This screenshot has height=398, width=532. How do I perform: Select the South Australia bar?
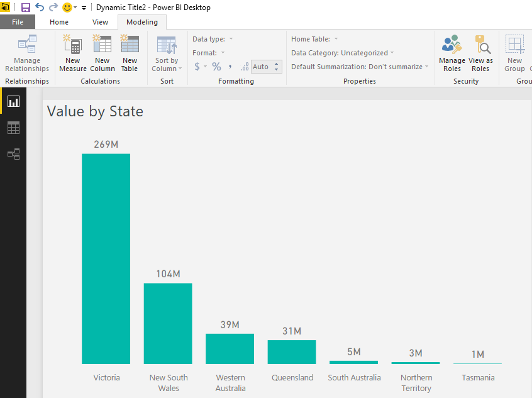pos(353,362)
